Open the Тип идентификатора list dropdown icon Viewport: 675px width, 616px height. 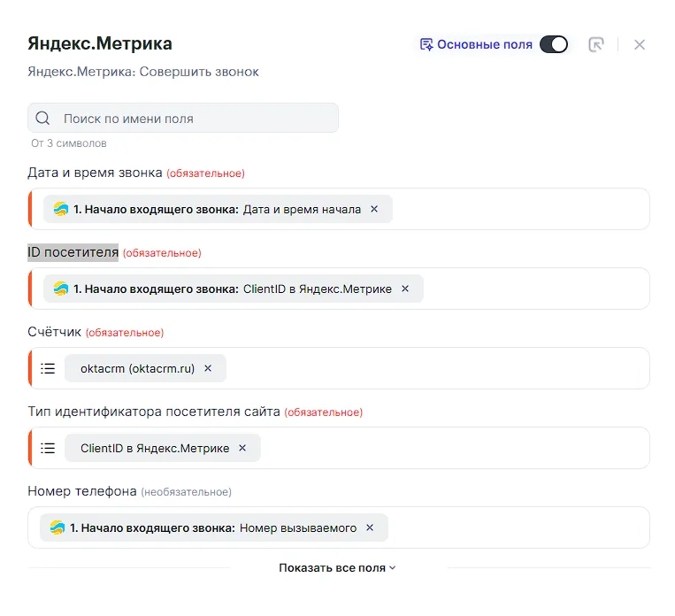click(49, 448)
